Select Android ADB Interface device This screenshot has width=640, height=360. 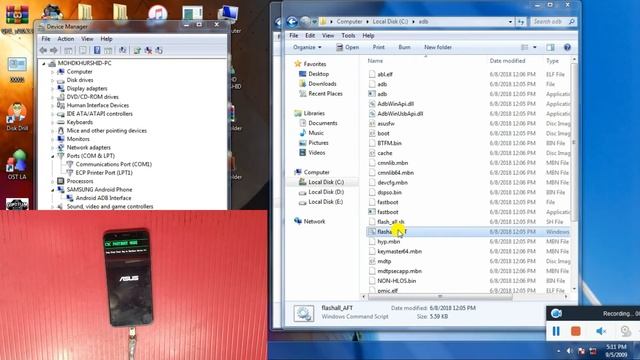point(103,198)
